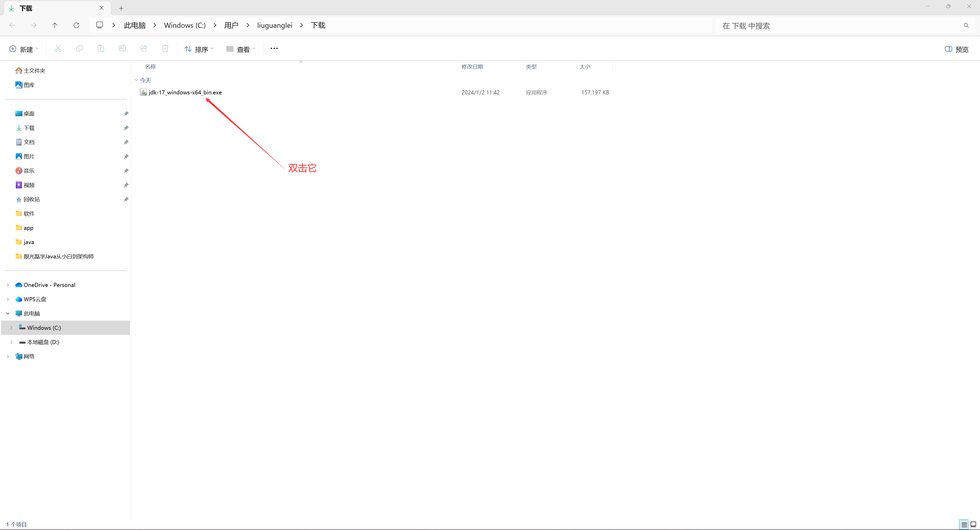Open 文档 in sidebar

click(25, 142)
